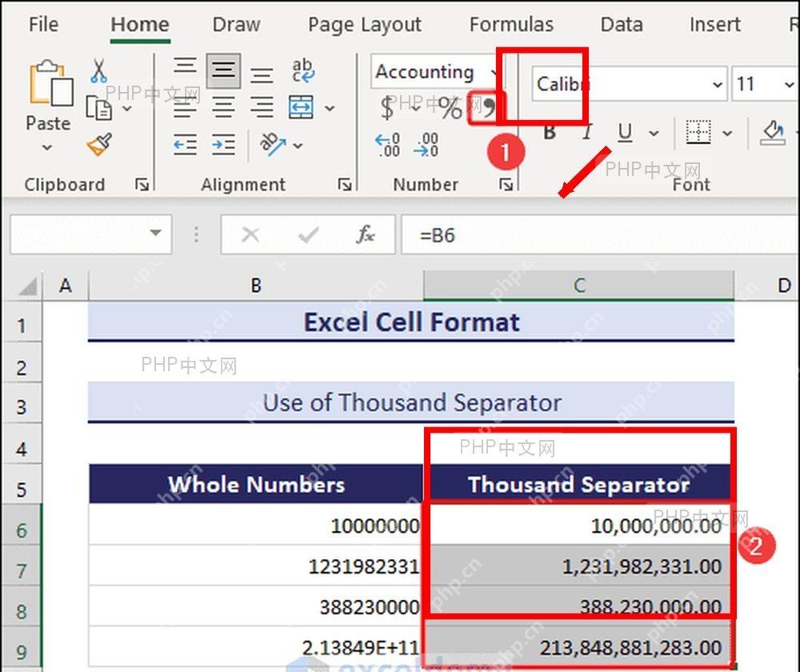The height and width of the screenshot is (672, 800).
Task: Click the Paste clipboard icon
Action: point(50,83)
